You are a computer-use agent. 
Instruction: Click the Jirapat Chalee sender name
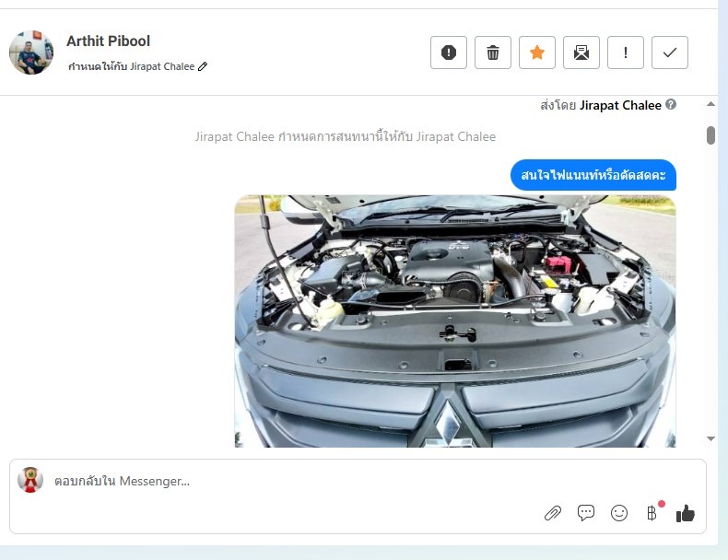tap(620, 105)
